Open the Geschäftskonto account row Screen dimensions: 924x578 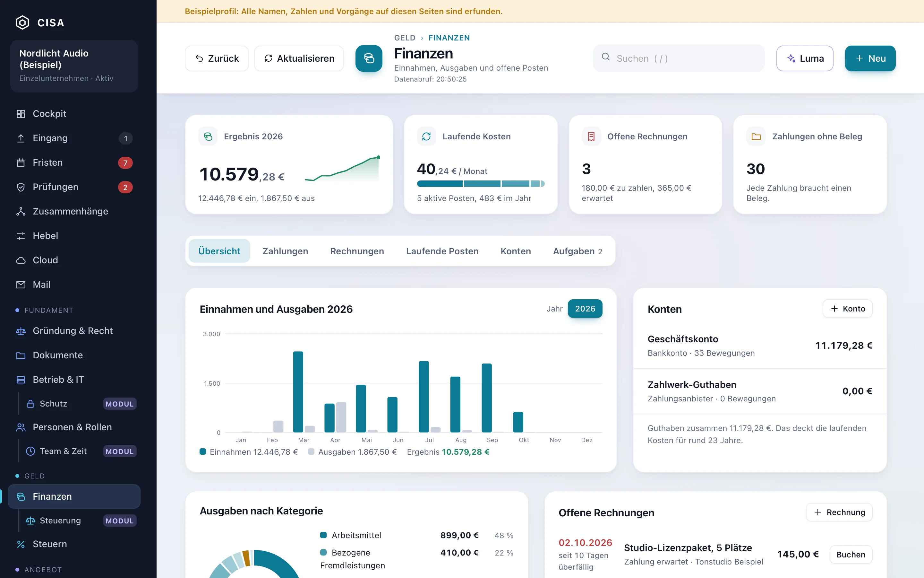point(760,346)
